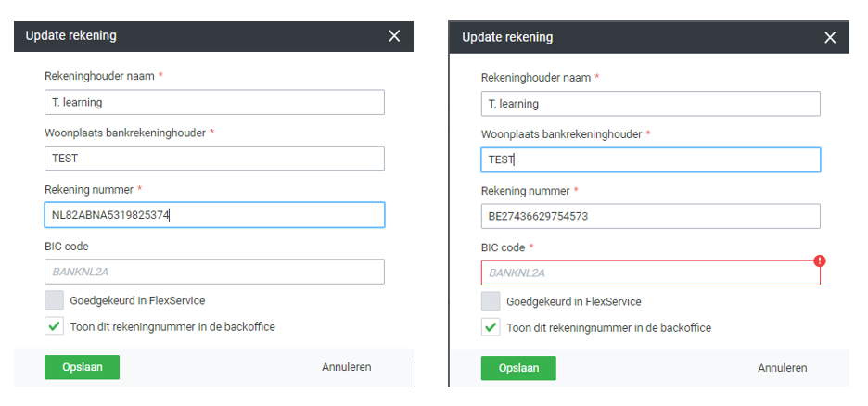Image resolution: width=868 pixels, height=406 pixels.
Task: Select the account field containing BE27436629754573
Action: 650,216
